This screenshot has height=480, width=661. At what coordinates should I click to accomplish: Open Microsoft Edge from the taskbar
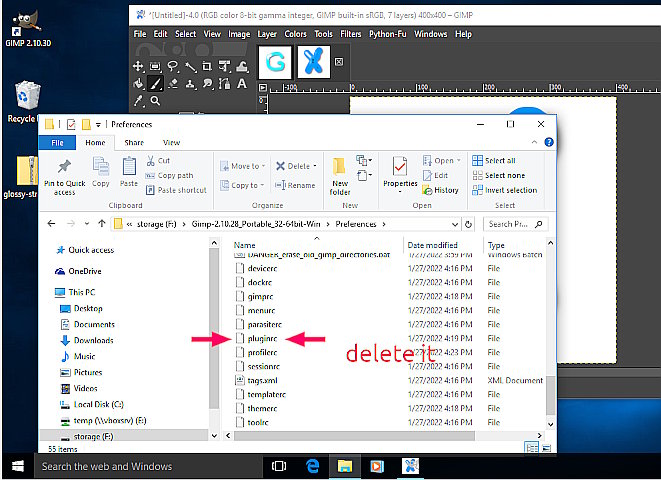[312, 466]
